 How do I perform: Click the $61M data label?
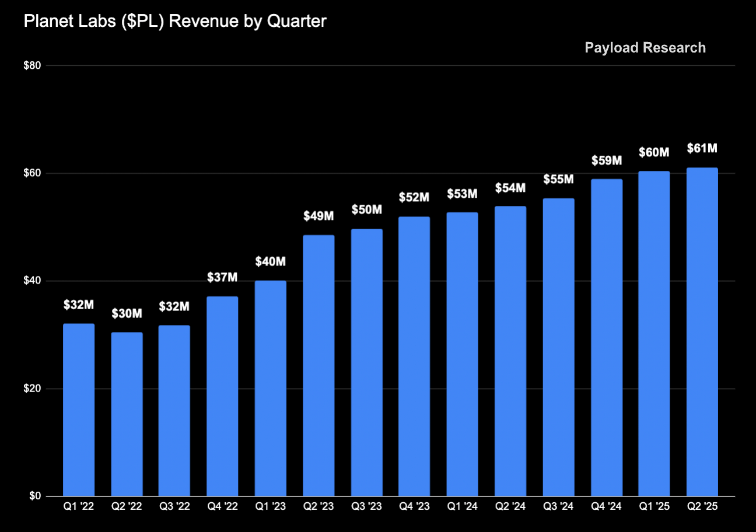(702, 149)
